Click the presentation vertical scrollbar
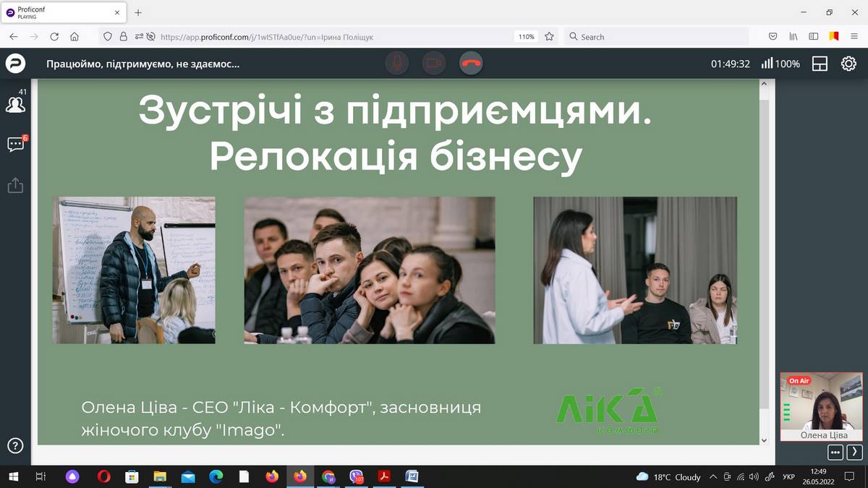The height and width of the screenshot is (488, 868). (765, 253)
